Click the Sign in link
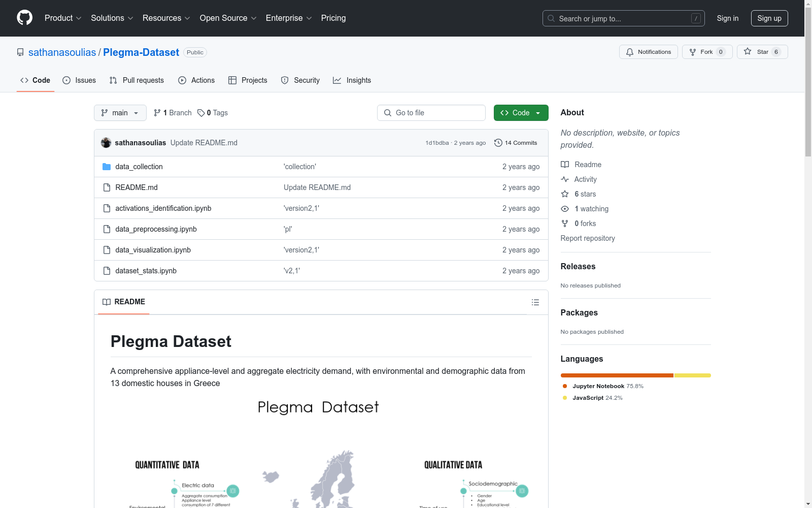The width and height of the screenshot is (812, 508). (x=728, y=18)
